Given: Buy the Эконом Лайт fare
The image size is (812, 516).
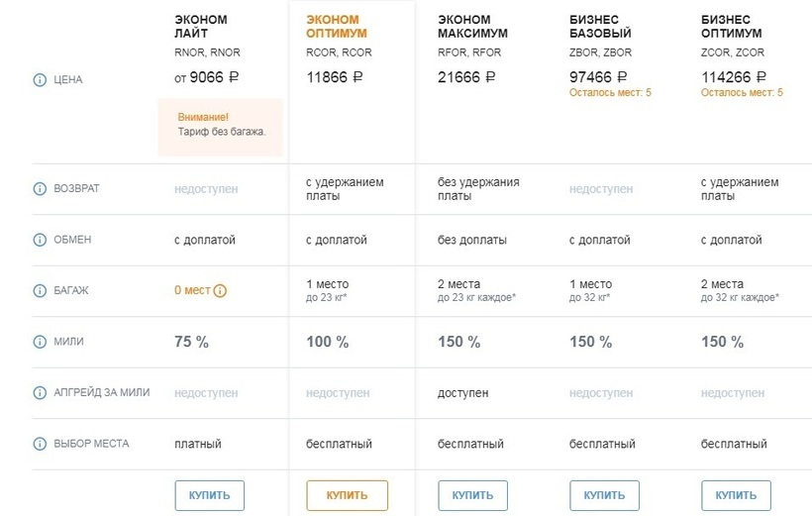Looking at the screenshot, I should click(x=209, y=495).
